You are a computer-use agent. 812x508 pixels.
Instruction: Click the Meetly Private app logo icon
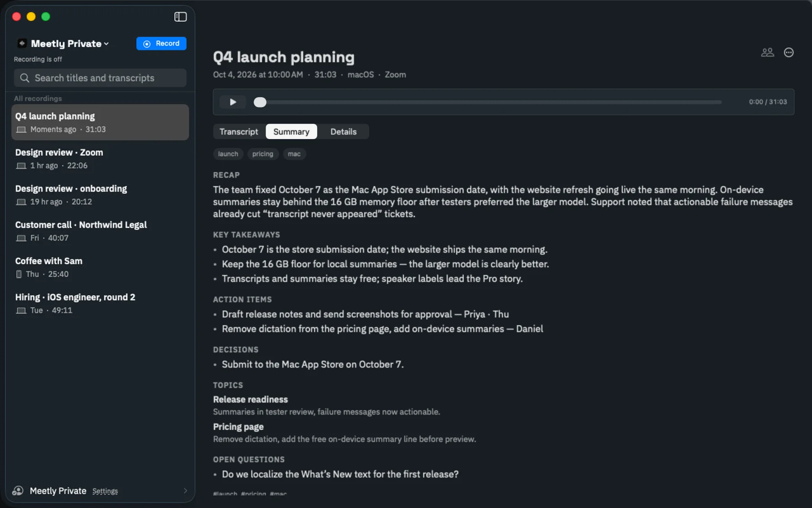tap(22, 43)
